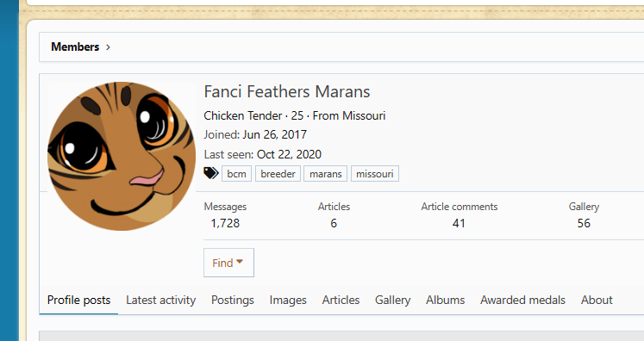The image size is (644, 341).
Task: Select the bcm tag
Action: point(236,174)
